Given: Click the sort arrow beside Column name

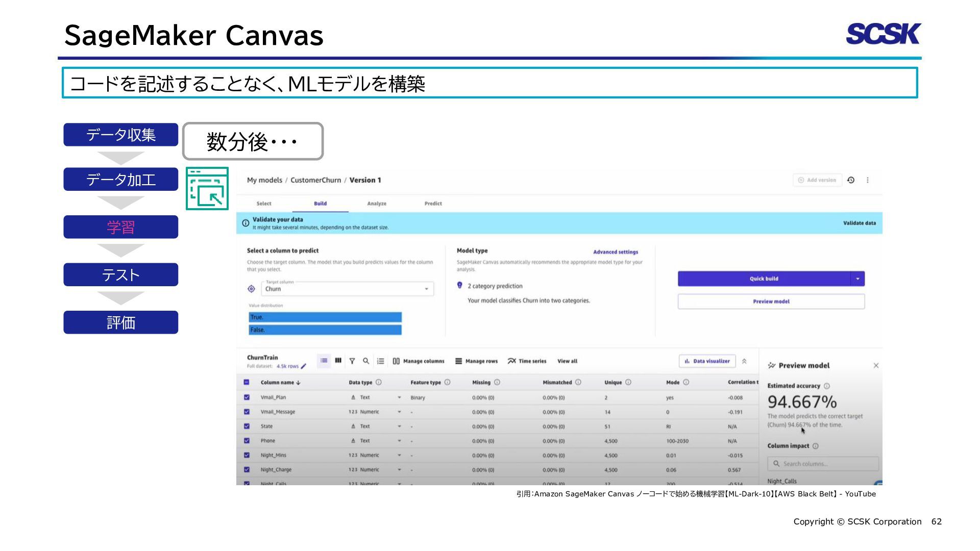Looking at the screenshot, I should pos(299,383).
